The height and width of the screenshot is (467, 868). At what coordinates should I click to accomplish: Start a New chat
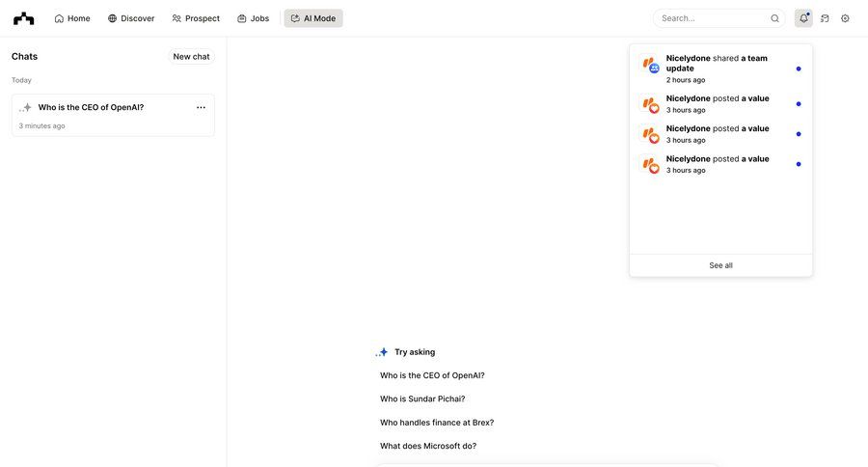click(191, 57)
